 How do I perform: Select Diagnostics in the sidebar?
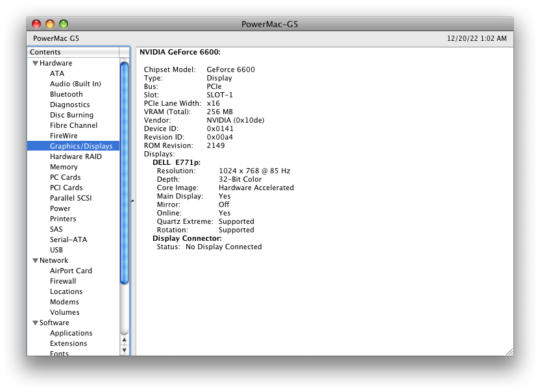click(x=69, y=104)
